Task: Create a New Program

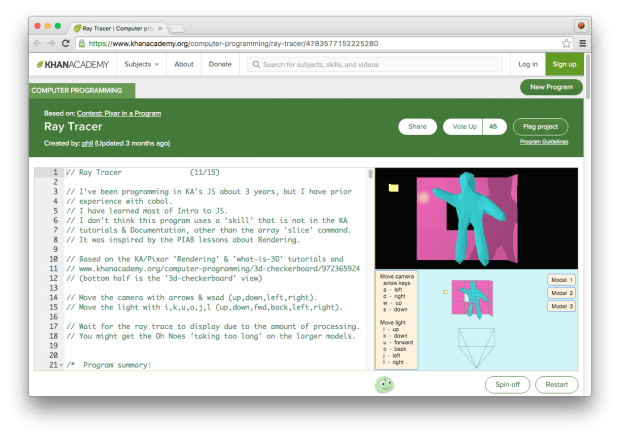Action: pyautogui.click(x=551, y=87)
